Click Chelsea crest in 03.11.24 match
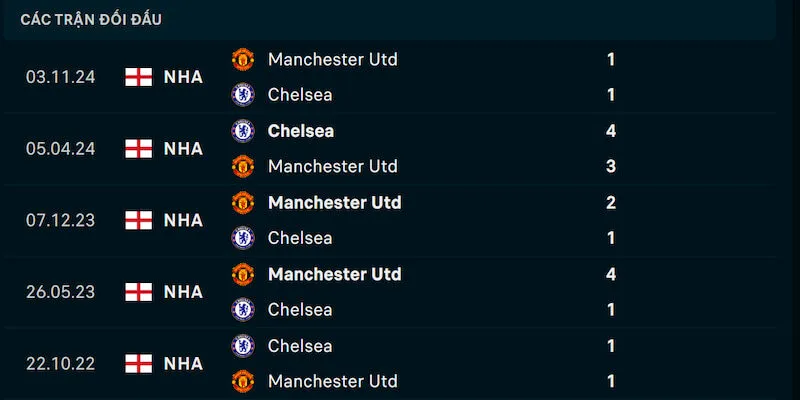Viewport: 800px width, 400px height. tap(243, 95)
